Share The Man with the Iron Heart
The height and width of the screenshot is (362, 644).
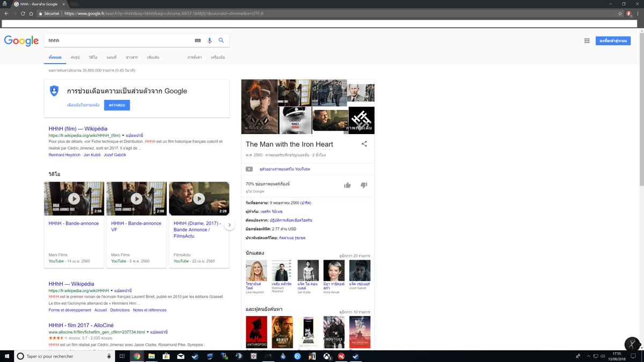coord(364,144)
